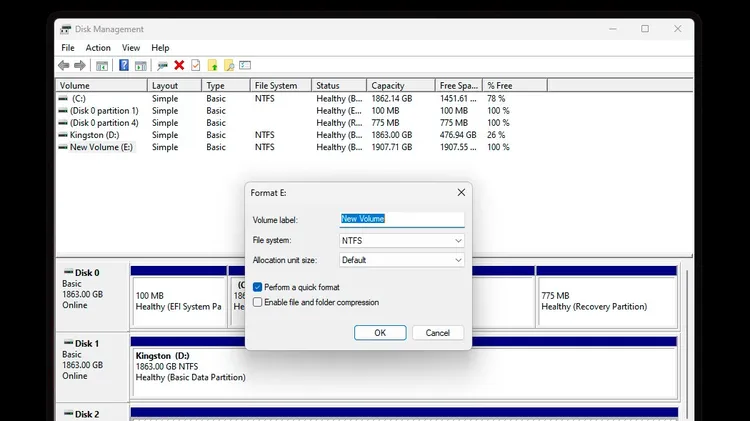
Task: Sort by Volume column header
Action: click(x=101, y=86)
